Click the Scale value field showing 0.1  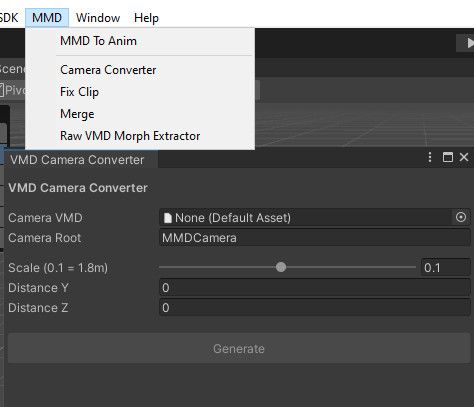point(446,267)
